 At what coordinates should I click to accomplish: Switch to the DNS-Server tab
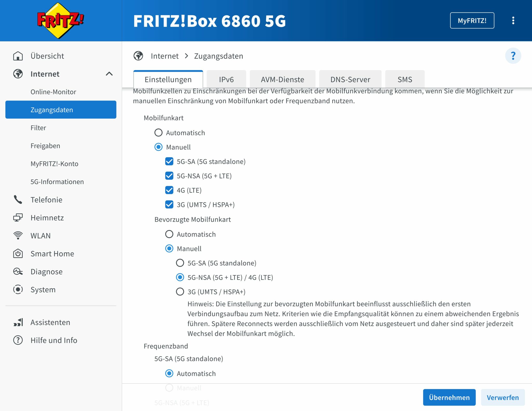pos(350,79)
